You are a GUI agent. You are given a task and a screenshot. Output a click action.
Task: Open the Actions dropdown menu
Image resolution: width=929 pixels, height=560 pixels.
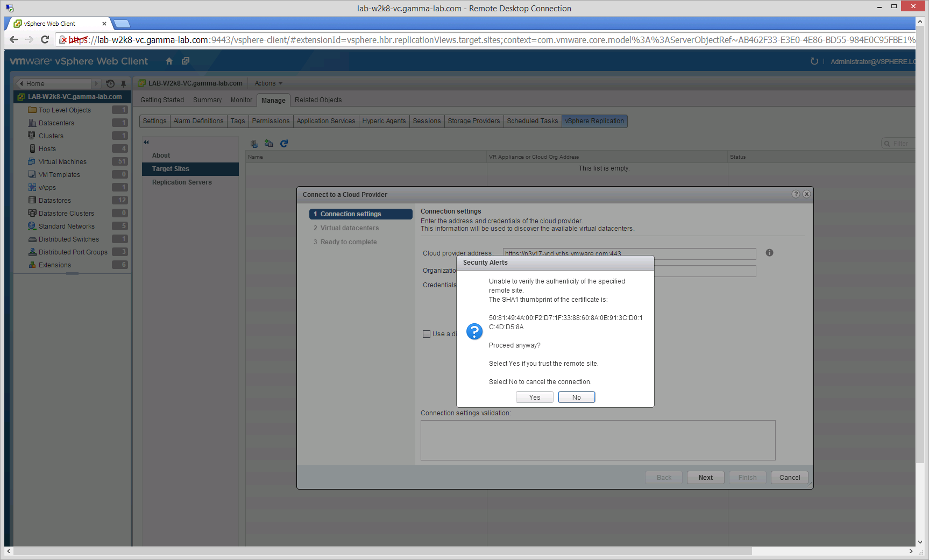click(x=268, y=83)
